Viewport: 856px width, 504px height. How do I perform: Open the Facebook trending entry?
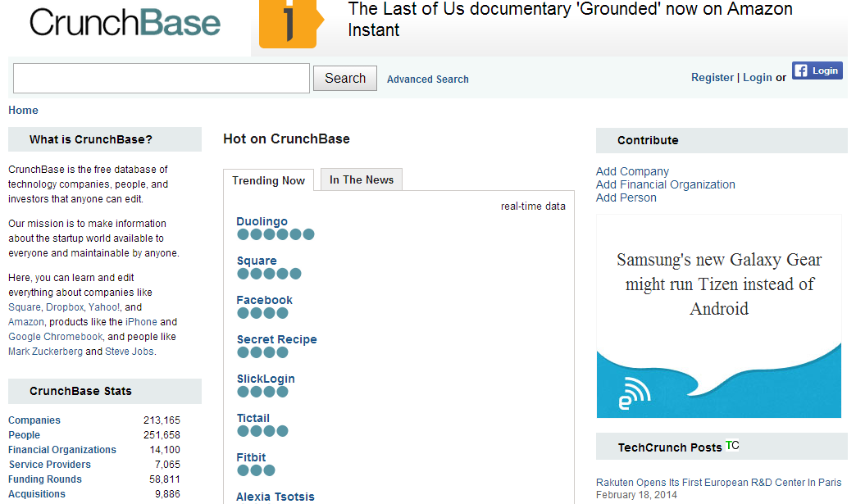(264, 300)
